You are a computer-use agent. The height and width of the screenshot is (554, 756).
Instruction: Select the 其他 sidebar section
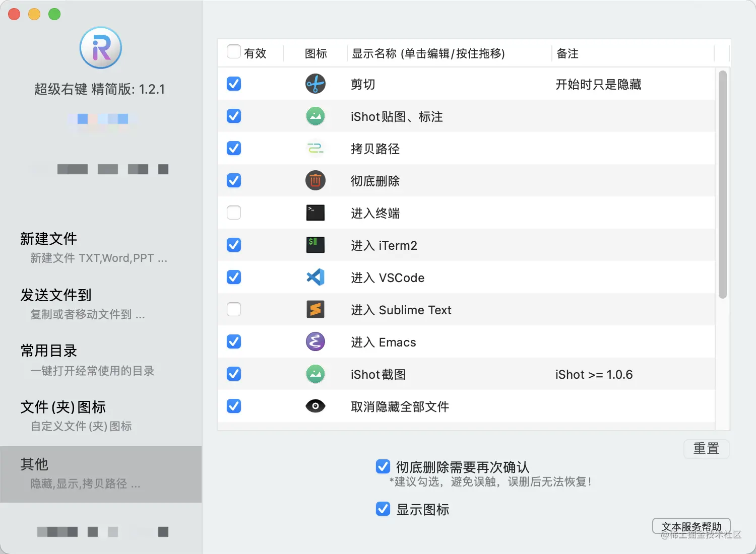click(101, 474)
